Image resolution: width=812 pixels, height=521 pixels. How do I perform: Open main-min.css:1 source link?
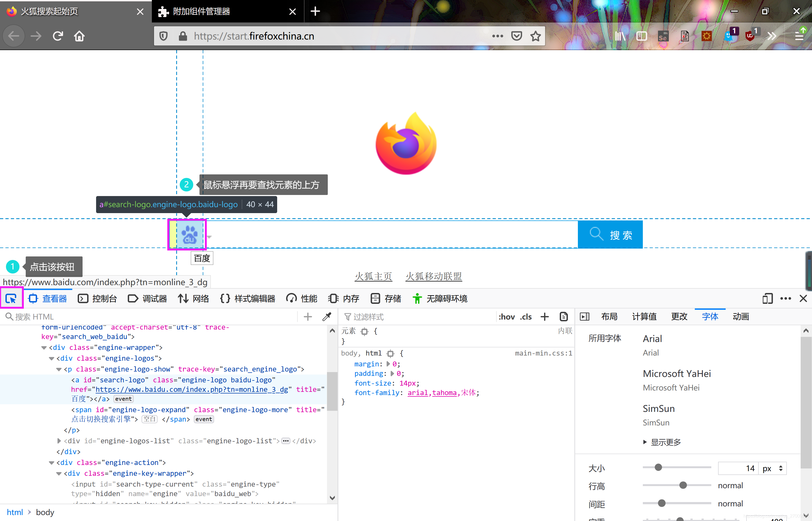pyautogui.click(x=543, y=353)
